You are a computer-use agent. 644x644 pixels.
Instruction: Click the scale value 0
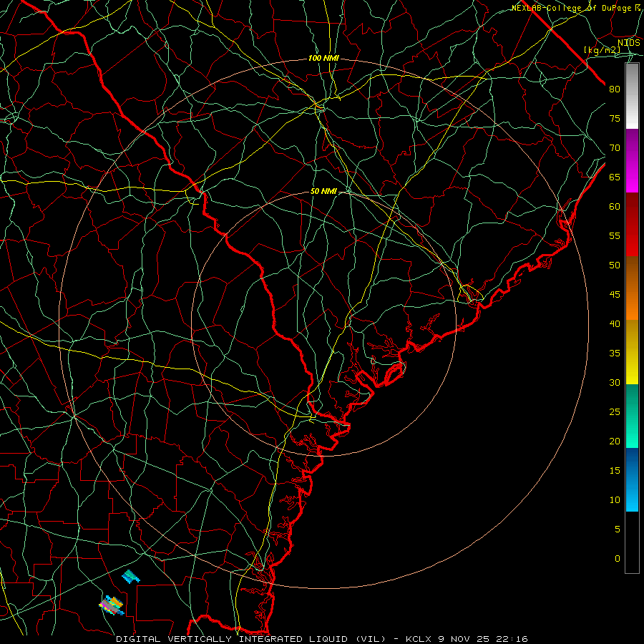618,559
